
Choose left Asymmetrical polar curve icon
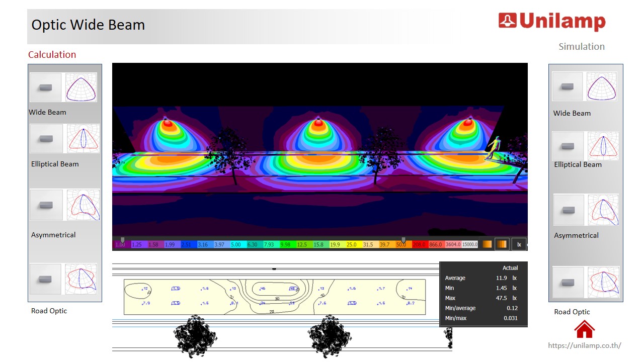(84, 205)
